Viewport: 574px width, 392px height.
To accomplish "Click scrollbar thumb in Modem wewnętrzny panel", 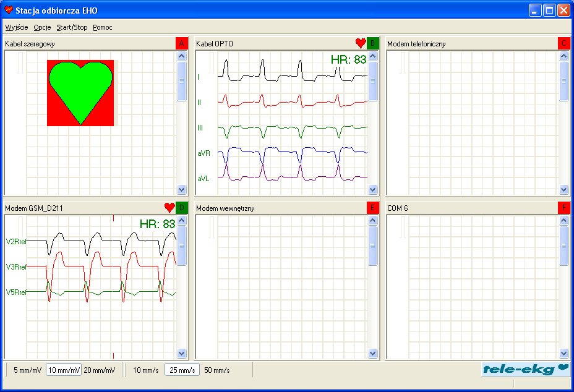I will pos(372,245).
